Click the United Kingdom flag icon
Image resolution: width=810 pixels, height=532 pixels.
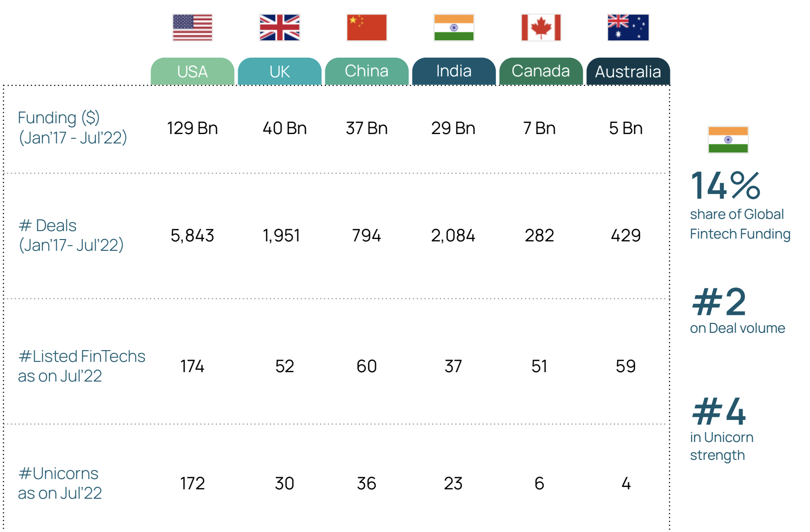(279, 28)
